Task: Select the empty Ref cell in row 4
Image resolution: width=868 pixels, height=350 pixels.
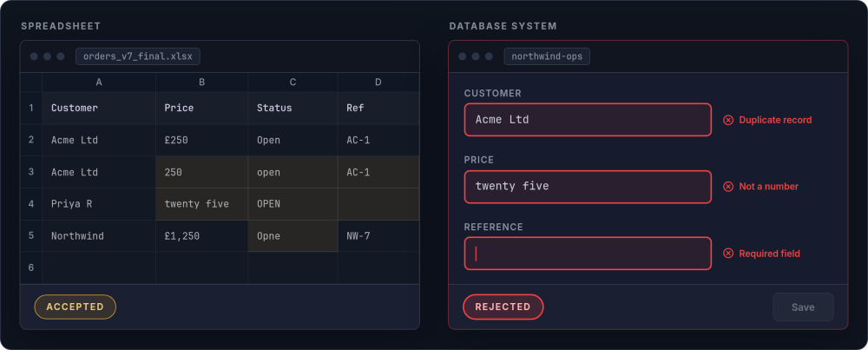Action: [378, 204]
